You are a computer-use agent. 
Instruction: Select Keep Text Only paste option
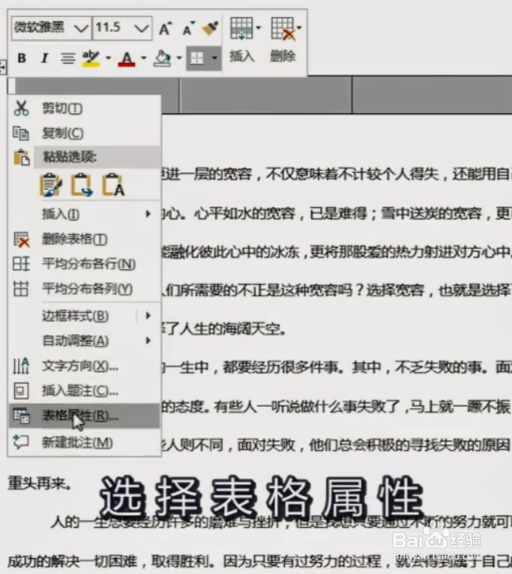[113, 184]
